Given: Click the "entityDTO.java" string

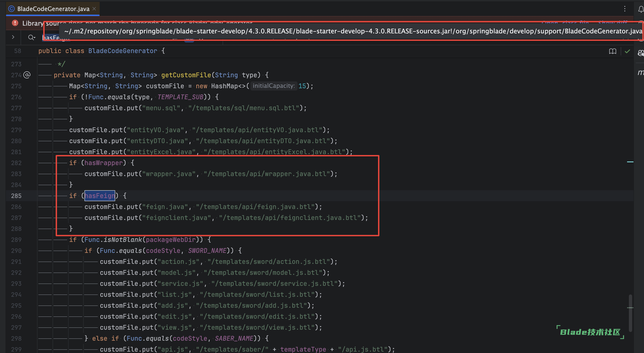Looking at the screenshot, I should click(x=157, y=141).
